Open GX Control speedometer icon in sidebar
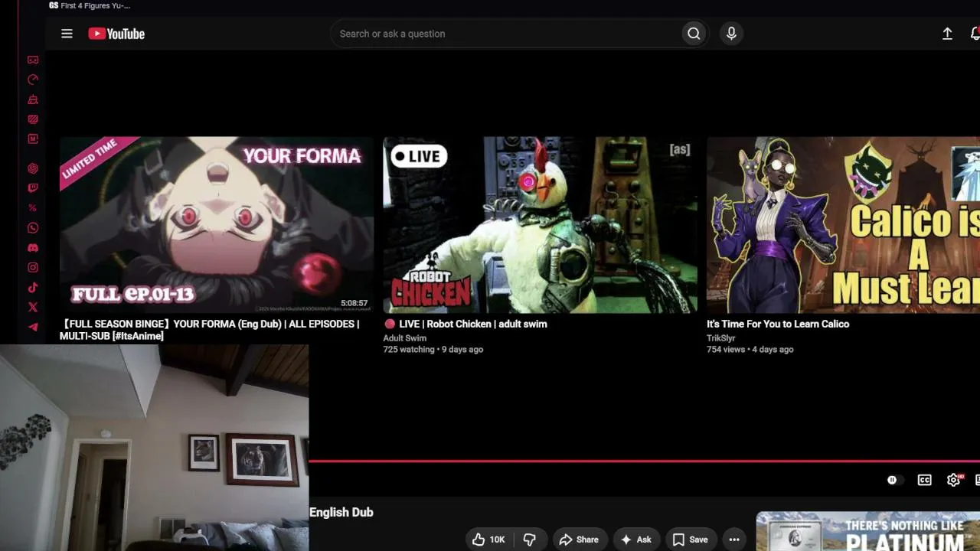This screenshot has height=551, width=980. tap(33, 80)
